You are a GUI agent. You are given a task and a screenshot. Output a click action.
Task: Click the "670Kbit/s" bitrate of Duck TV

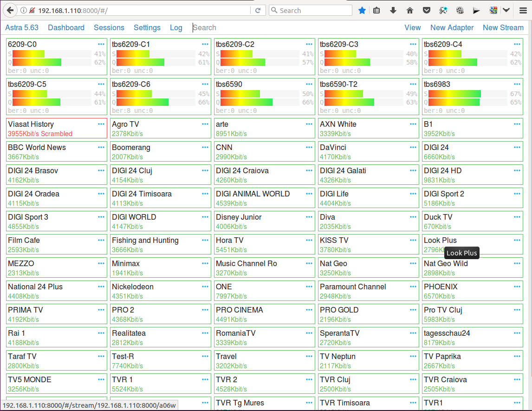coord(437,227)
